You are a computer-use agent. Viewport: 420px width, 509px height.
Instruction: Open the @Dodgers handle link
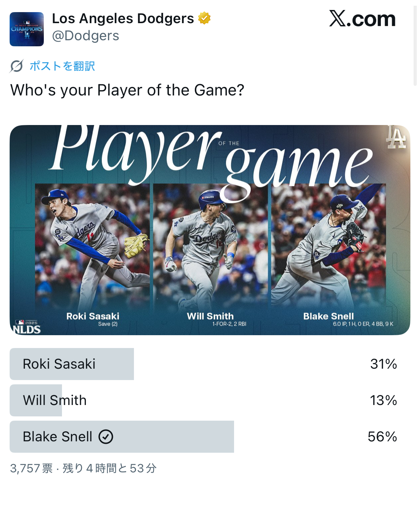click(x=85, y=36)
